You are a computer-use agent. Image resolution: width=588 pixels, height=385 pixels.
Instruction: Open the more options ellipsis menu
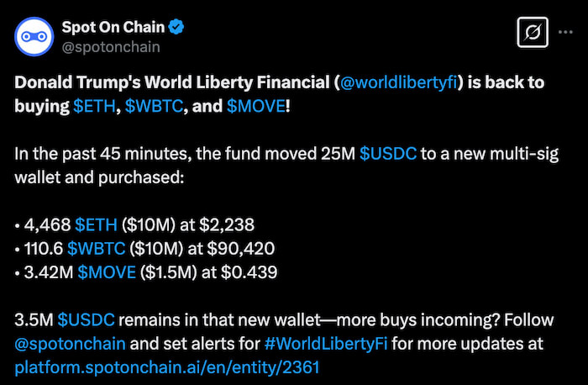[565, 34]
